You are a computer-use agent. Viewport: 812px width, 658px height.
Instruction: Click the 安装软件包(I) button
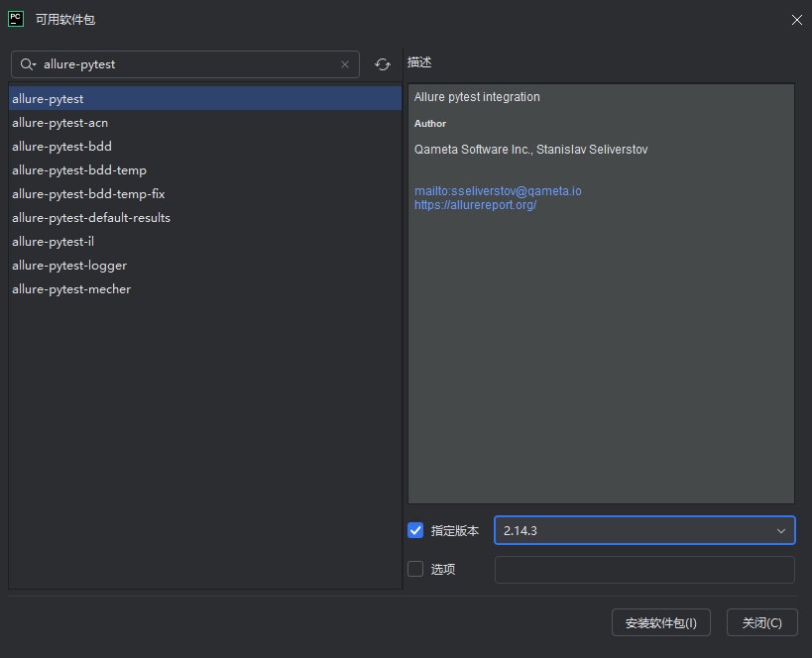tap(660, 622)
